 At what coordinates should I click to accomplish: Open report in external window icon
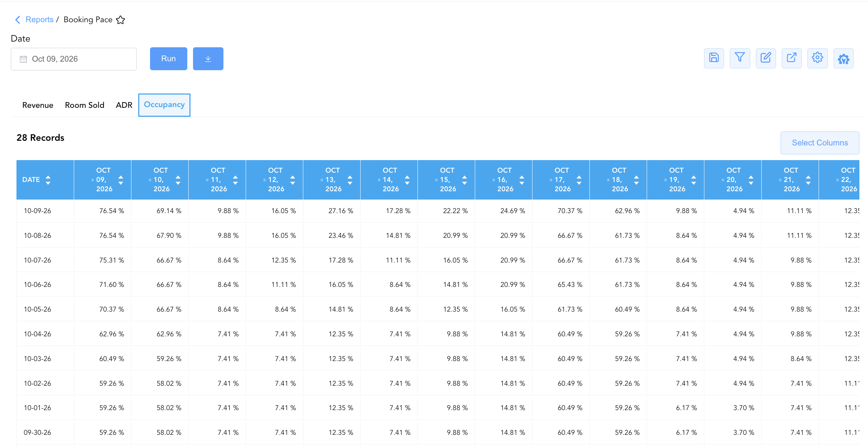[x=791, y=58]
